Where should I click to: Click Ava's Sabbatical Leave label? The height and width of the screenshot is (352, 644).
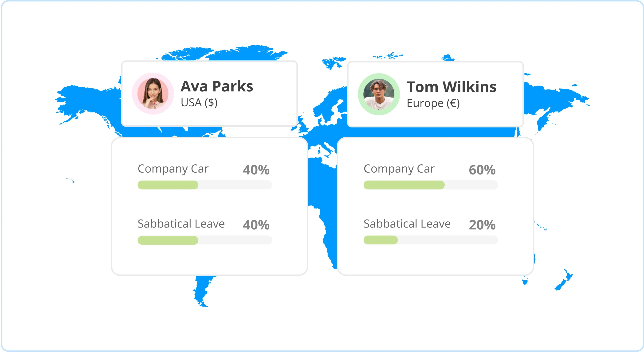(x=181, y=224)
